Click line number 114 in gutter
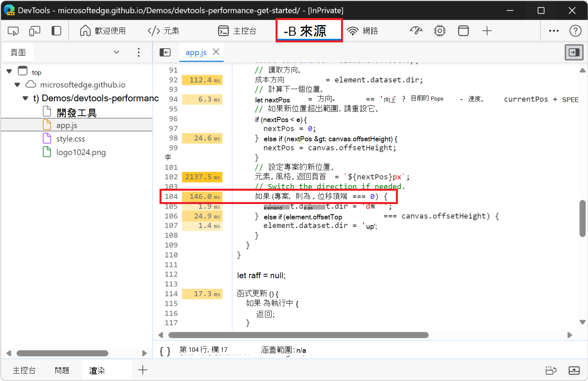The image size is (588, 381). [171, 294]
